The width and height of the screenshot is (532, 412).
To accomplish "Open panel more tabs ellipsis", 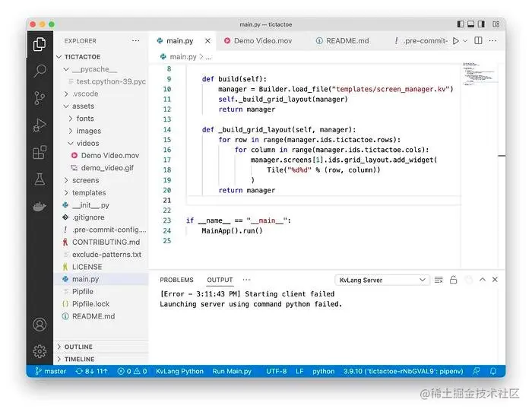I will pyautogui.click(x=247, y=280).
